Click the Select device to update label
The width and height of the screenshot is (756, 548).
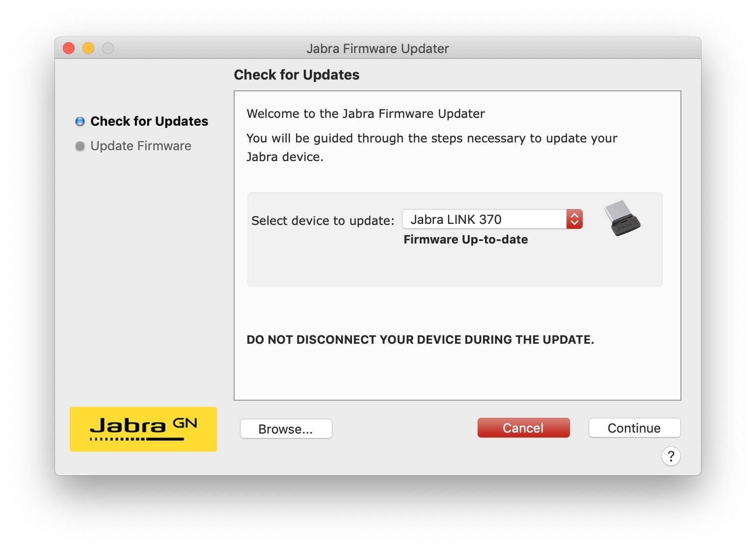click(323, 220)
